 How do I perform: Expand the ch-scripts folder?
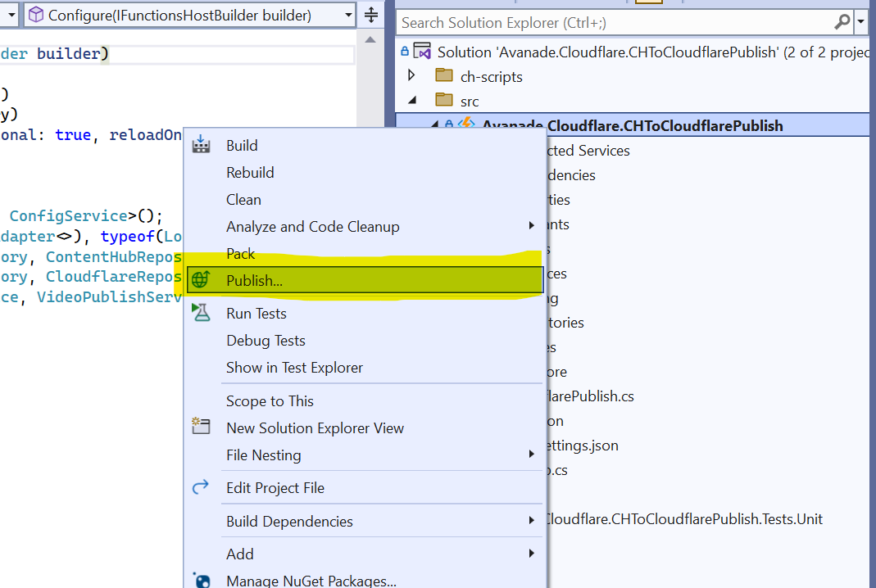(x=412, y=76)
